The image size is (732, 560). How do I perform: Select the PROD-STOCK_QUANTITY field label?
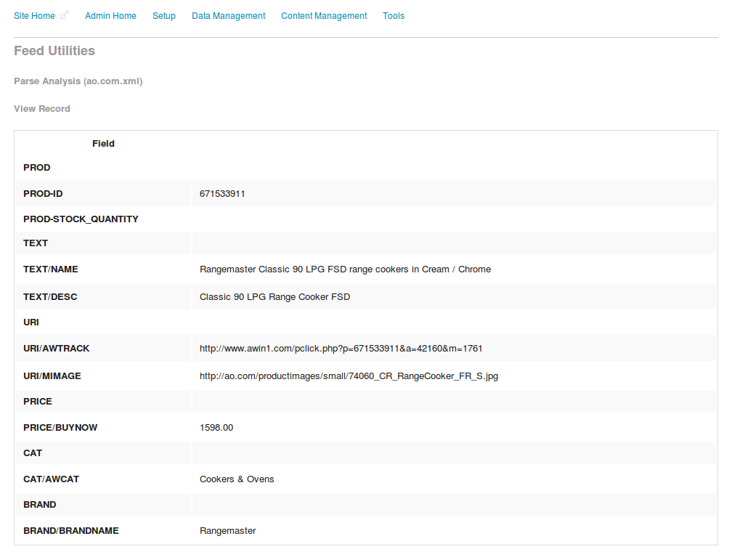click(x=81, y=219)
